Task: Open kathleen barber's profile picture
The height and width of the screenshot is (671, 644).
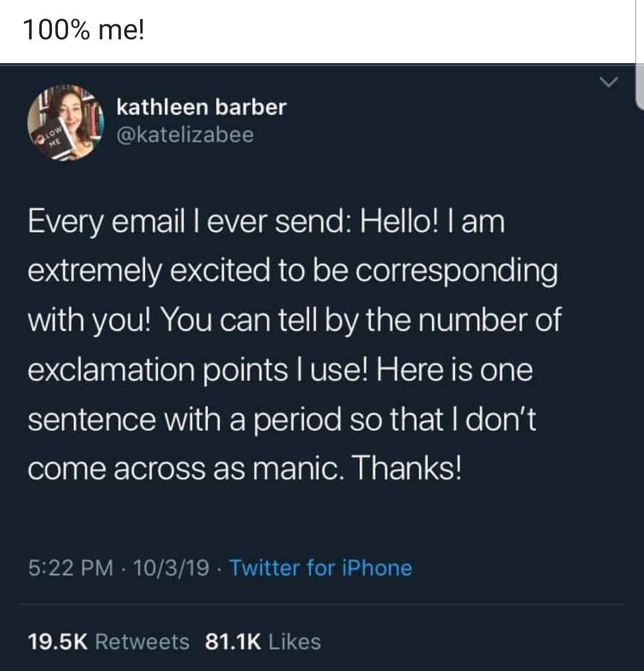Action: click(66, 122)
